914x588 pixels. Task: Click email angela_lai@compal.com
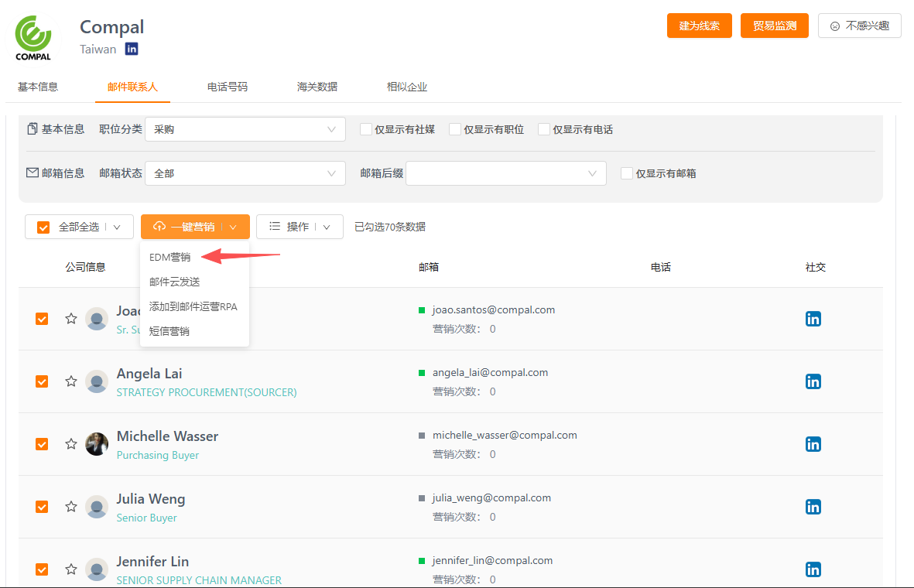[490, 372]
